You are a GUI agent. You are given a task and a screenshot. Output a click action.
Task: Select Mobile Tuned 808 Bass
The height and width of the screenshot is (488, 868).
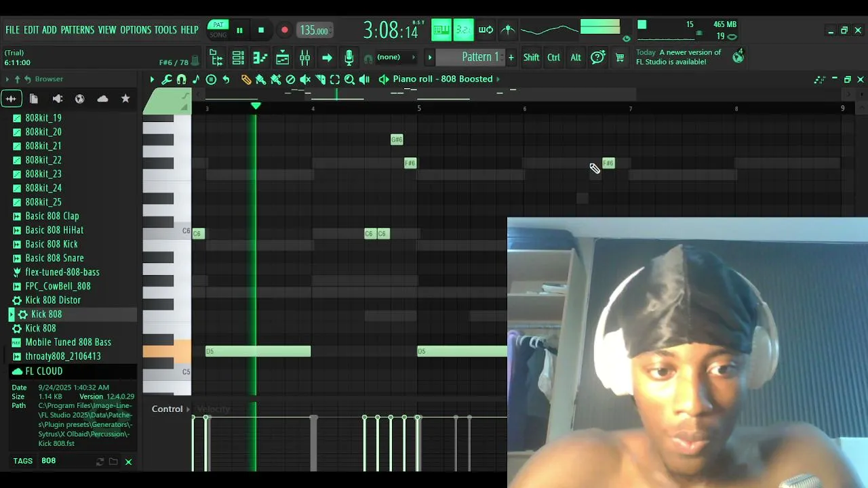pyautogui.click(x=68, y=342)
